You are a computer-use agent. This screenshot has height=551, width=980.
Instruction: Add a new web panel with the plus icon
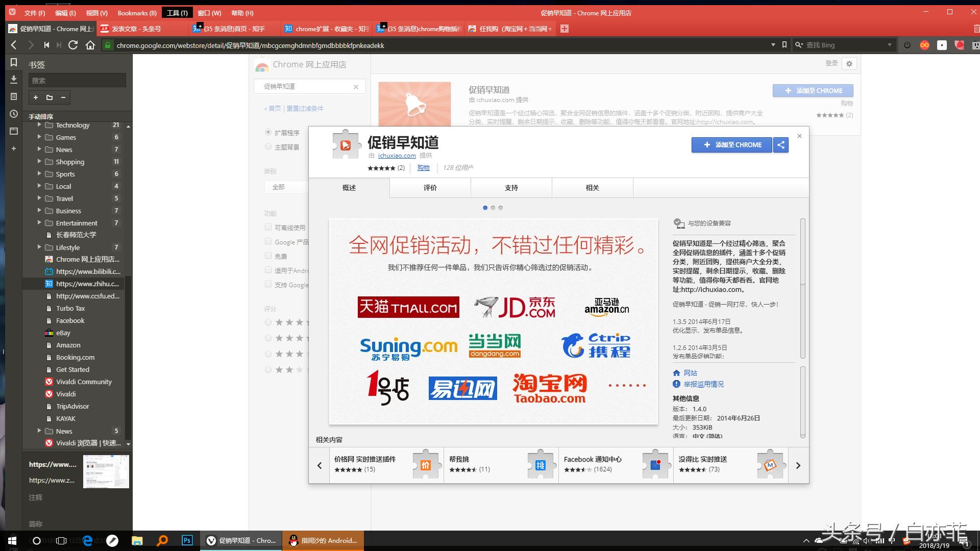point(14,149)
